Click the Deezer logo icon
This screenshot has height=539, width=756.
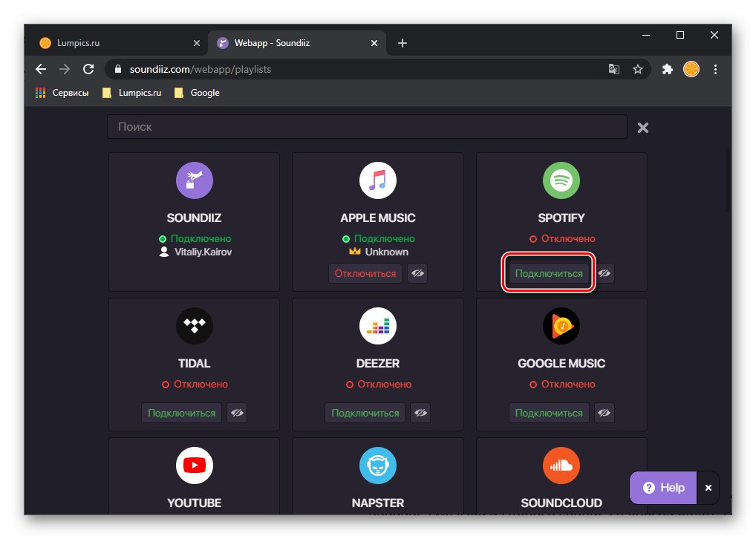coord(378,326)
